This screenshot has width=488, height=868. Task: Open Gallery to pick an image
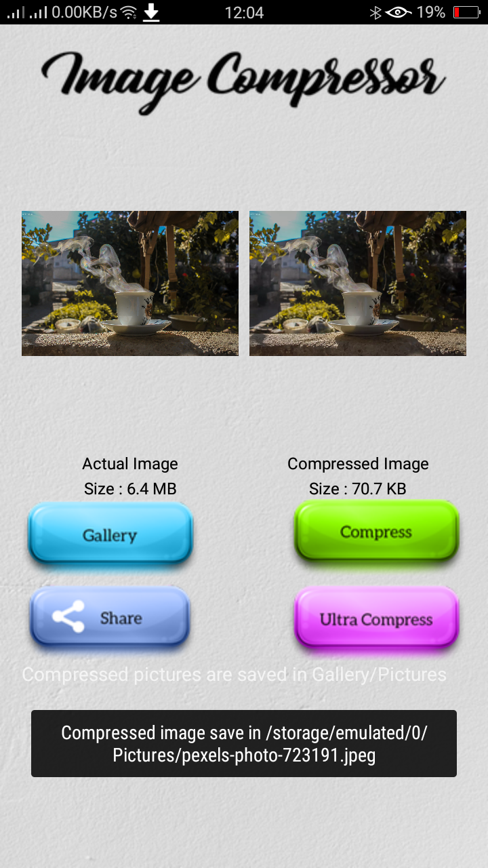110,534
